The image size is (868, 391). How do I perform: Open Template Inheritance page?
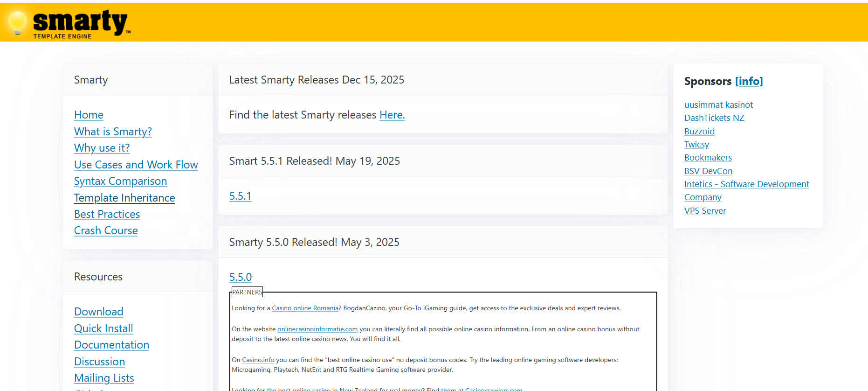pyautogui.click(x=124, y=198)
